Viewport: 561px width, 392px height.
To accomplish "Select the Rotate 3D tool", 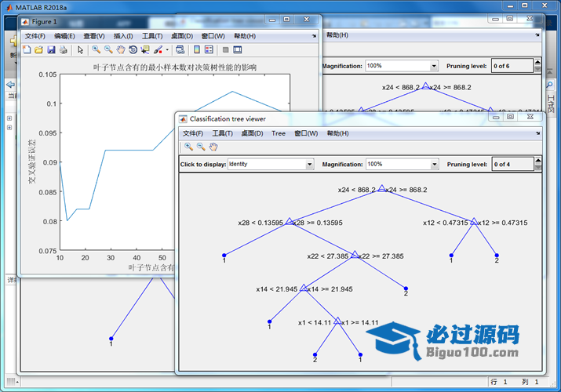I will [x=133, y=49].
